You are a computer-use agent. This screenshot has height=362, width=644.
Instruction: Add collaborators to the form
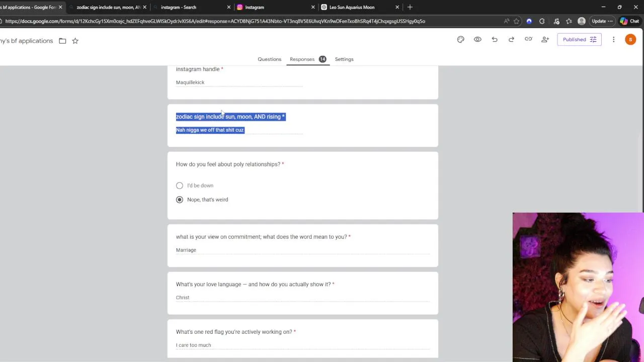(545, 40)
